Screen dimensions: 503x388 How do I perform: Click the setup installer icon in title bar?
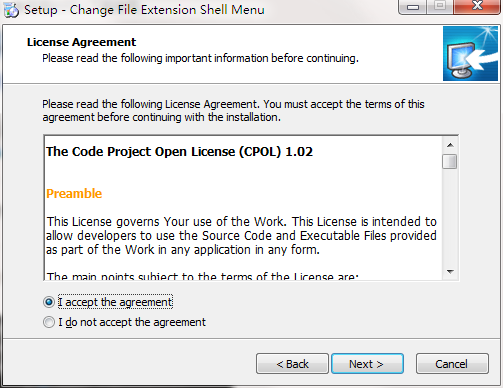tap(11, 10)
